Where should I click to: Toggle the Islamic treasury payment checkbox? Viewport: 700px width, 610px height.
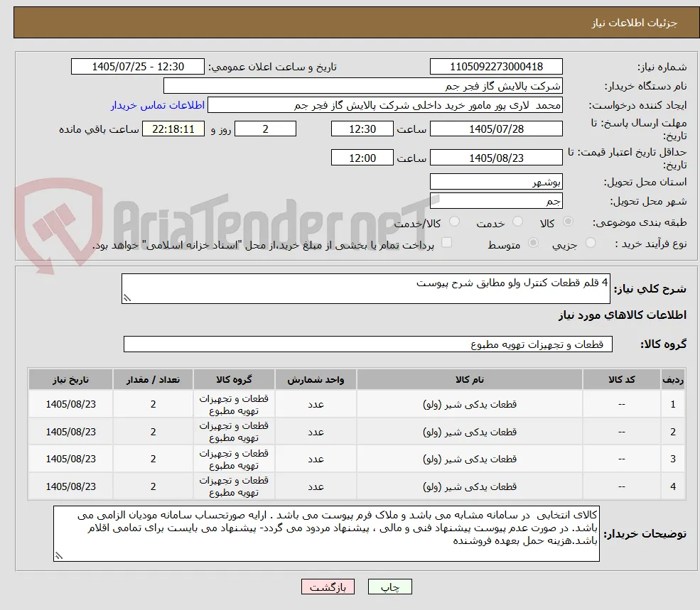coord(446,242)
